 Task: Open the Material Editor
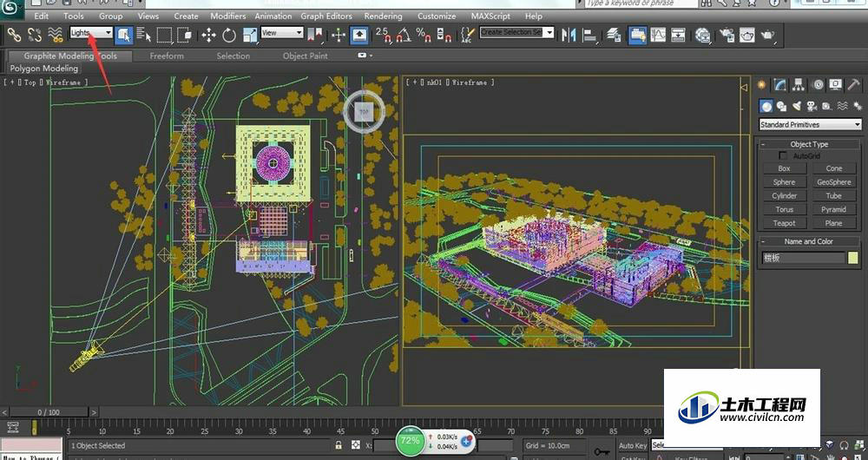click(703, 35)
